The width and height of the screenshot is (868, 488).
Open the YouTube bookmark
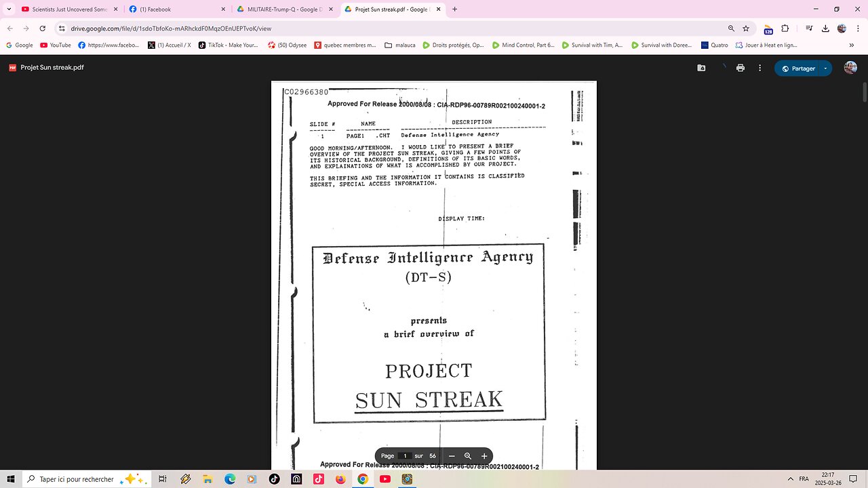tap(56, 45)
